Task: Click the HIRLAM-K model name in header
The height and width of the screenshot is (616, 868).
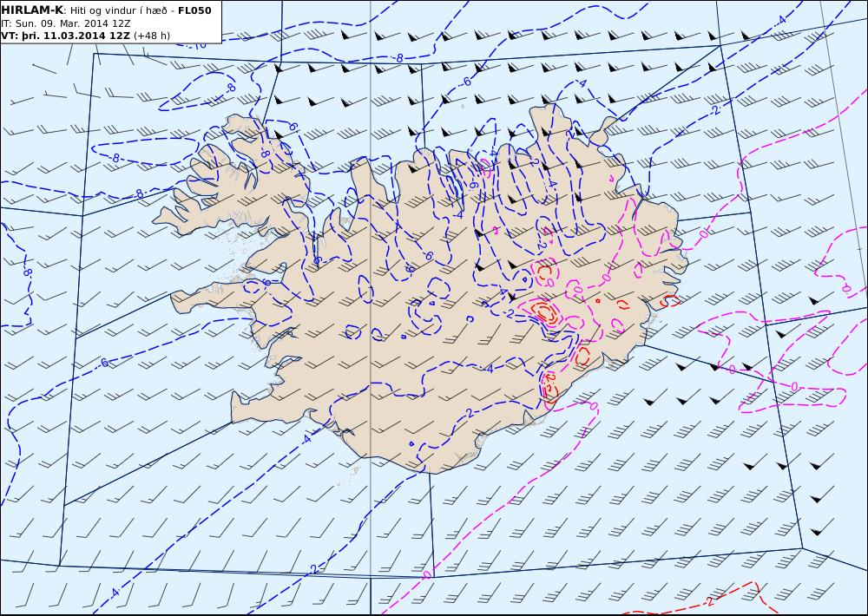Action: [x=31, y=10]
